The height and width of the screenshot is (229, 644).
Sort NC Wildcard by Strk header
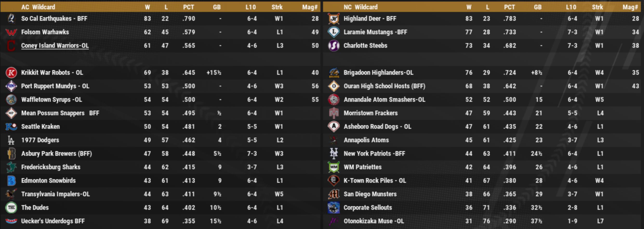point(597,7)
